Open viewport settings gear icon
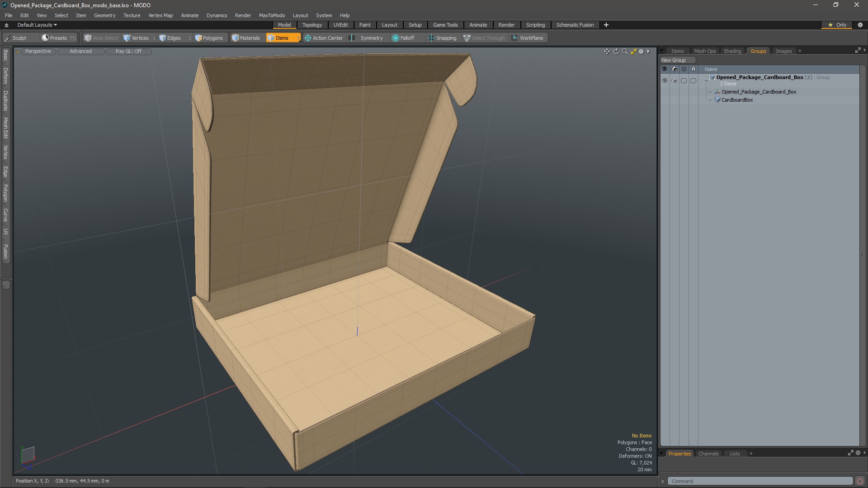The image size is (868, 488). [x=641, y=52]
